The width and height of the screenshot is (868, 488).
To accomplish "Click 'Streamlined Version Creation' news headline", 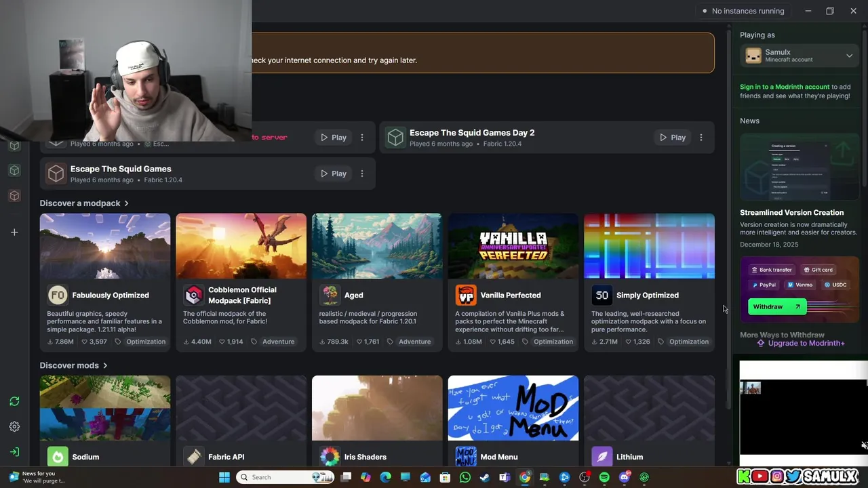I will [792, 213].
